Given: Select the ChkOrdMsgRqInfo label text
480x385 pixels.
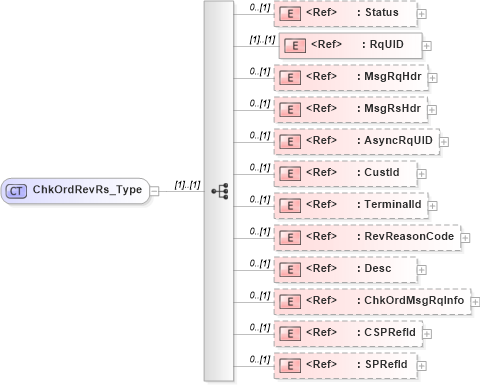Looking at the screenshot, I should (x=414, y=300).
